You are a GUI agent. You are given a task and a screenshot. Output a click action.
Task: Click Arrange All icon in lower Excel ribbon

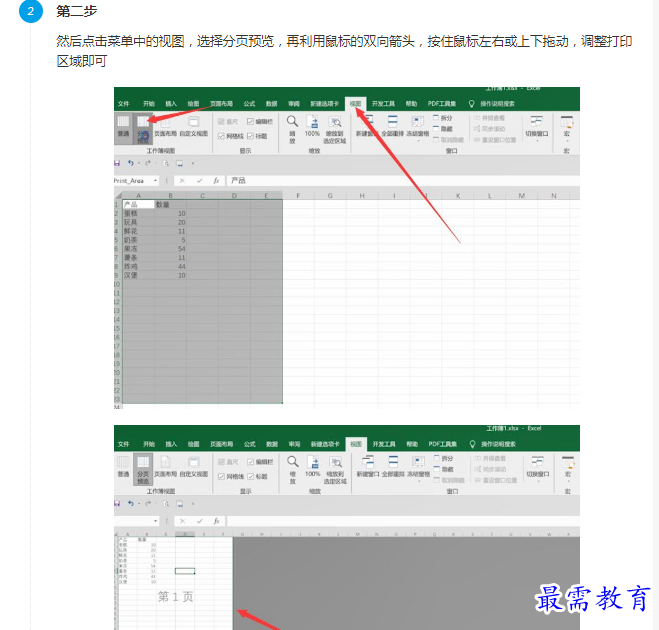pos(393,462)
